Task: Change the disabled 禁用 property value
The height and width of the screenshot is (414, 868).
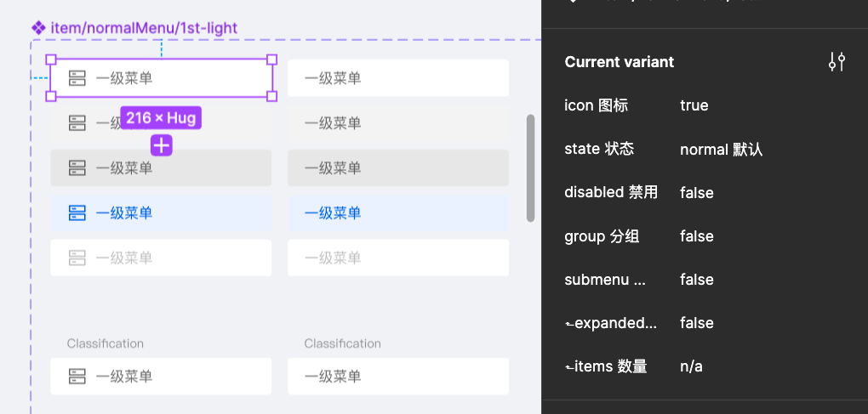Action: point(696,193)
